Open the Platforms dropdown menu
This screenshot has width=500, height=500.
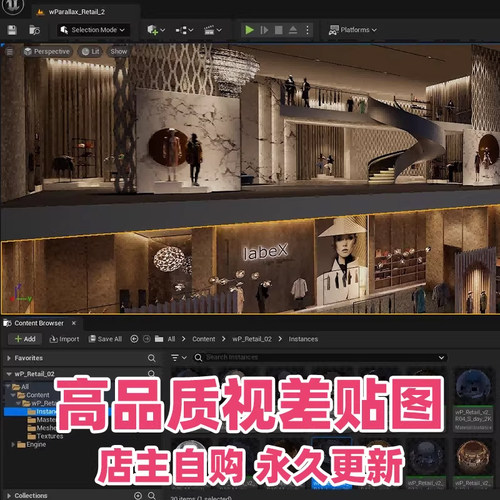[353, 30]
